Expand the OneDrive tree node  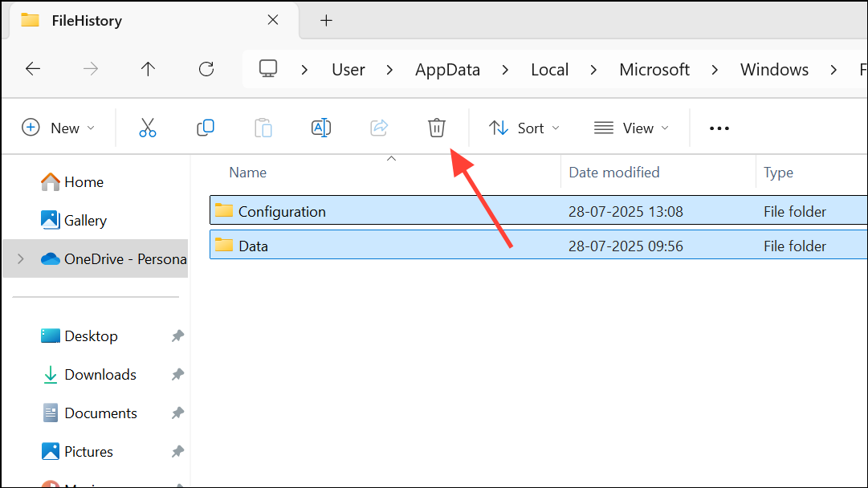21,258
